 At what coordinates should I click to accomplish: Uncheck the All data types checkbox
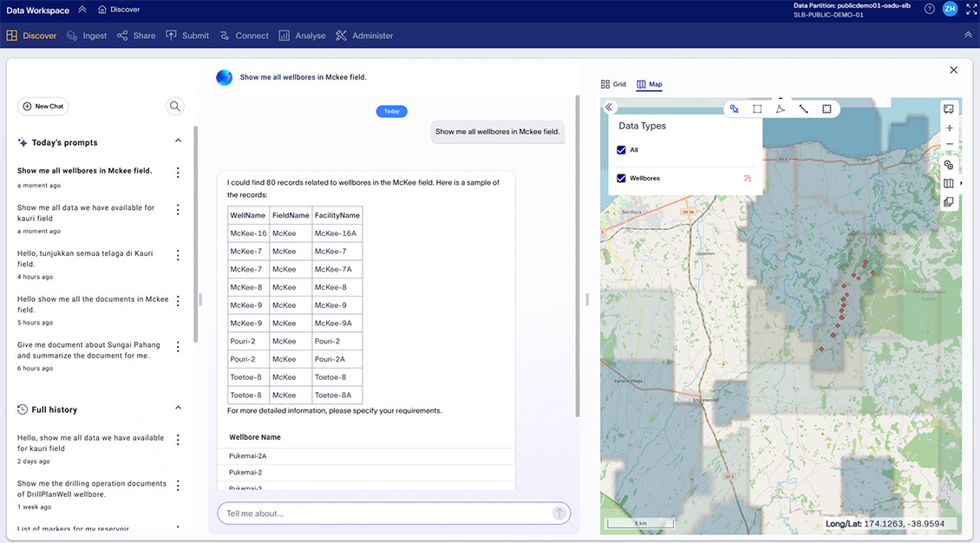point(621,149)
